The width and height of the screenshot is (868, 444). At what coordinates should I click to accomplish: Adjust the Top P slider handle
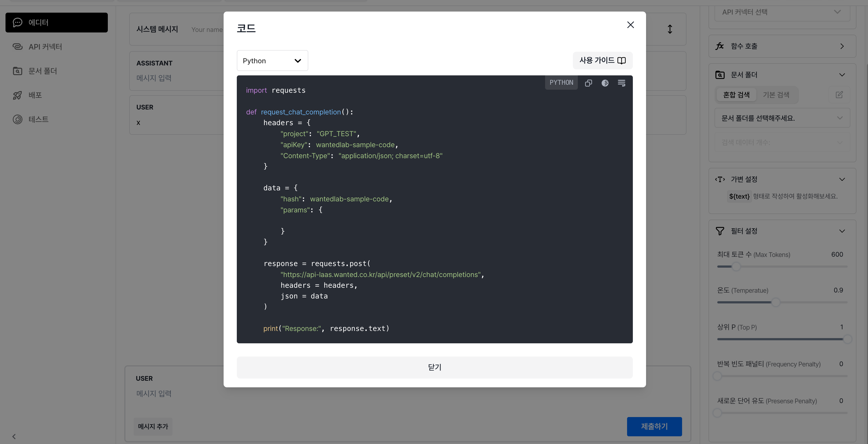(847, 339)
